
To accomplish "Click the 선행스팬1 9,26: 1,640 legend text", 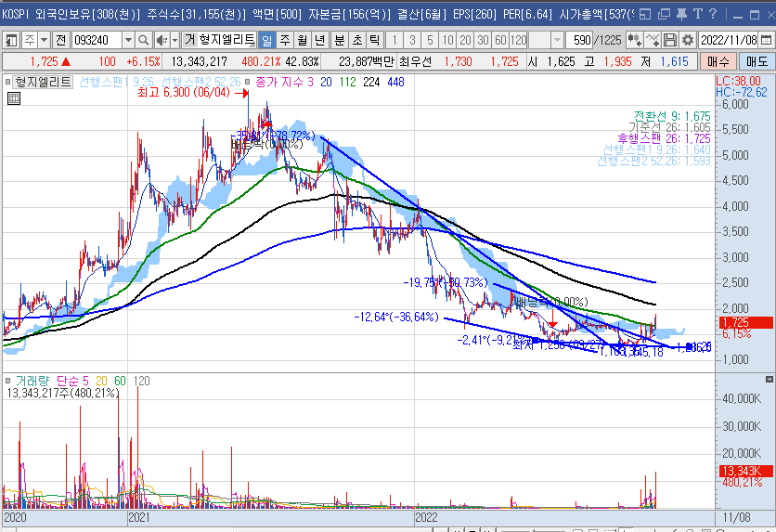I will tap(656, 149).
